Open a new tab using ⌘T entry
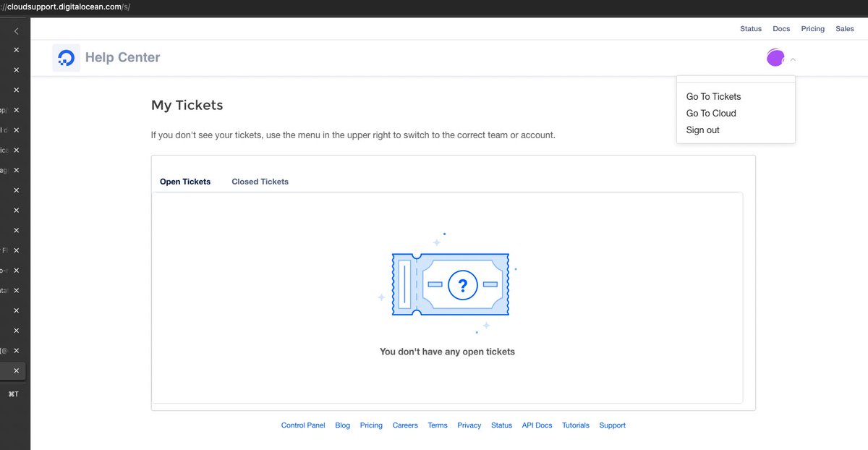The image size is (868, 450). point(13,394)
